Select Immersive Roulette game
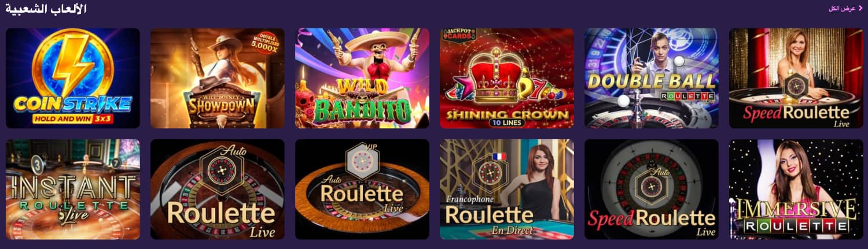The width and height of the screenshot is (868, 249). point(796,189)
